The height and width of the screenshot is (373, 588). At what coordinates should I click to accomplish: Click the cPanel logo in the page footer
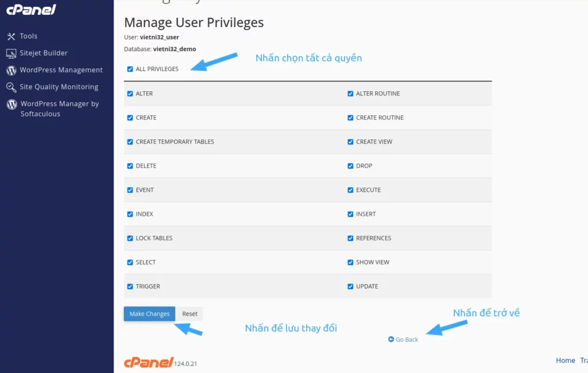tap(145, 362)
